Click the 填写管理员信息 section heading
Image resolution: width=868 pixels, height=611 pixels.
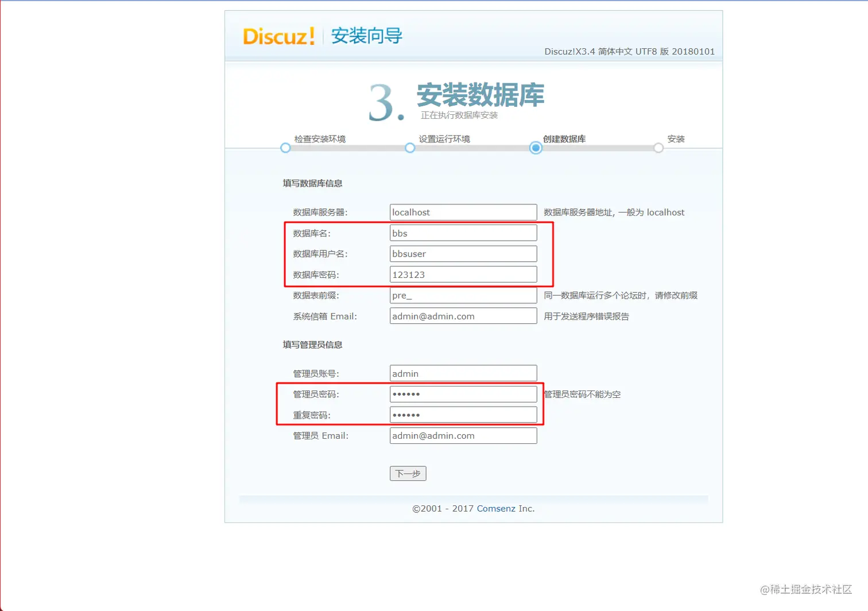[313, 345]
